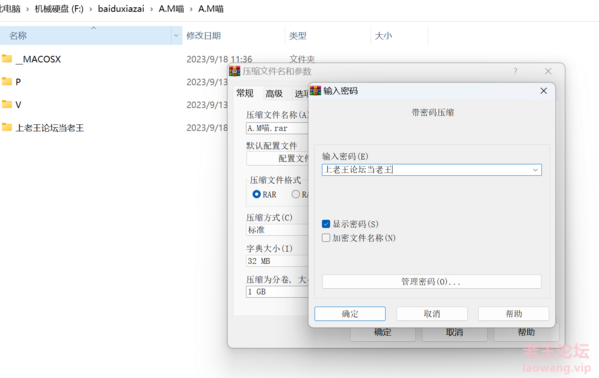Click baiduxiazai in the address breadcrumb
The image size is (599, 378).
tap(121, 9)
